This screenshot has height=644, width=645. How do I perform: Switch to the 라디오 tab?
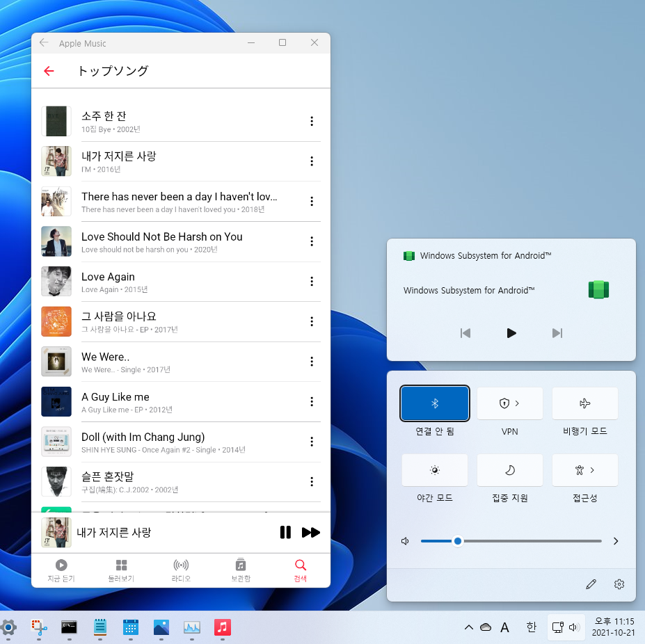tap(181, 570)
